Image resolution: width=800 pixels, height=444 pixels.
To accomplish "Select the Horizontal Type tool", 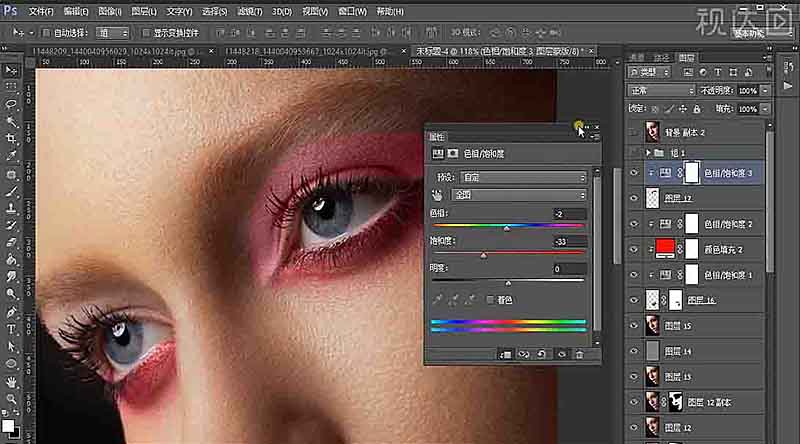I will [11, 330].
